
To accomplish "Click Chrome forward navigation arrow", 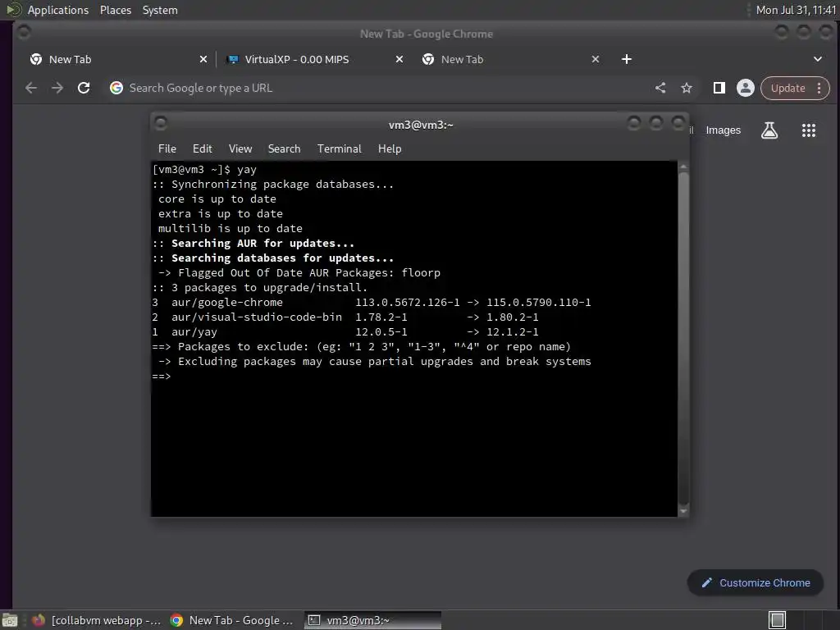I will [57, 88].
